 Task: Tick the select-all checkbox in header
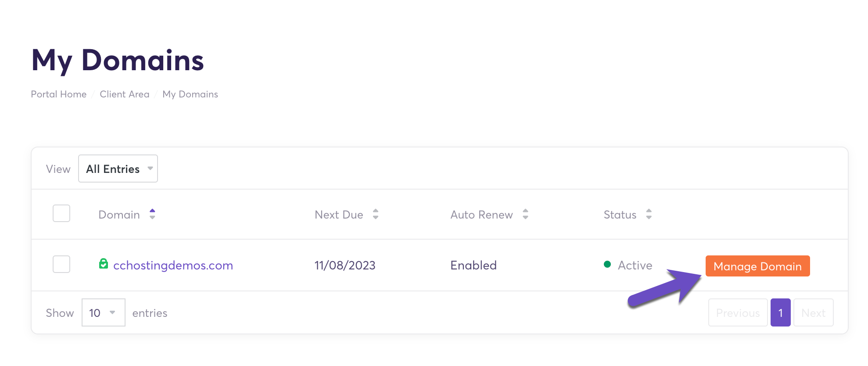(61, 214)
